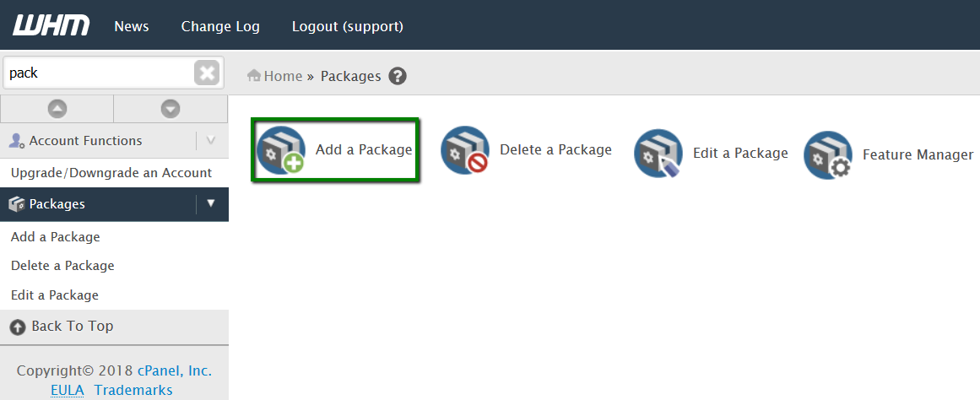This screenshot has width=980, height=400.
Task: Open the Change Log menu item
Action: point(220,27)
